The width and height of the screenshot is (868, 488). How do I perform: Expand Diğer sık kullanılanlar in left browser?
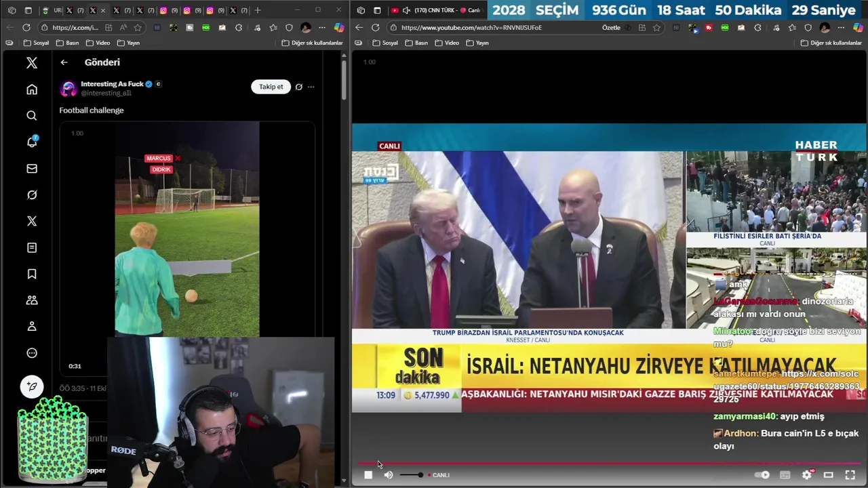point(313,43)
